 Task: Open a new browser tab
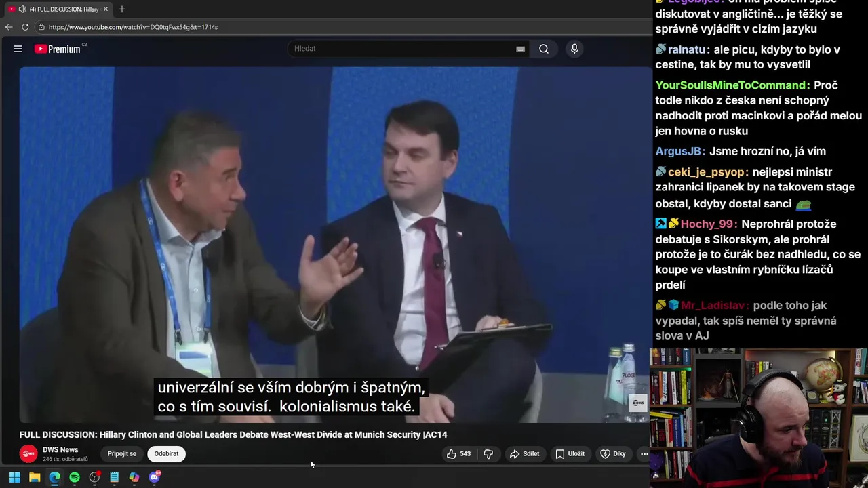122,9
